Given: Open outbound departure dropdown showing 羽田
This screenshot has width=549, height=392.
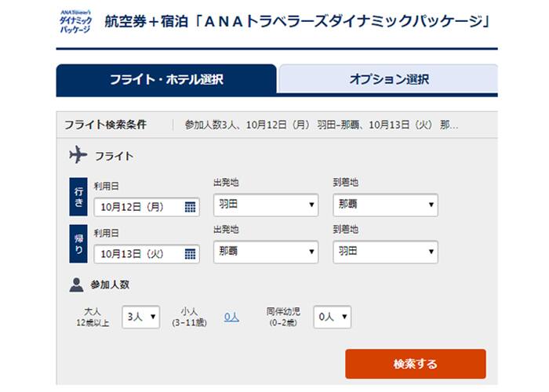Looking at the screenshot, I should click(265, 205).
